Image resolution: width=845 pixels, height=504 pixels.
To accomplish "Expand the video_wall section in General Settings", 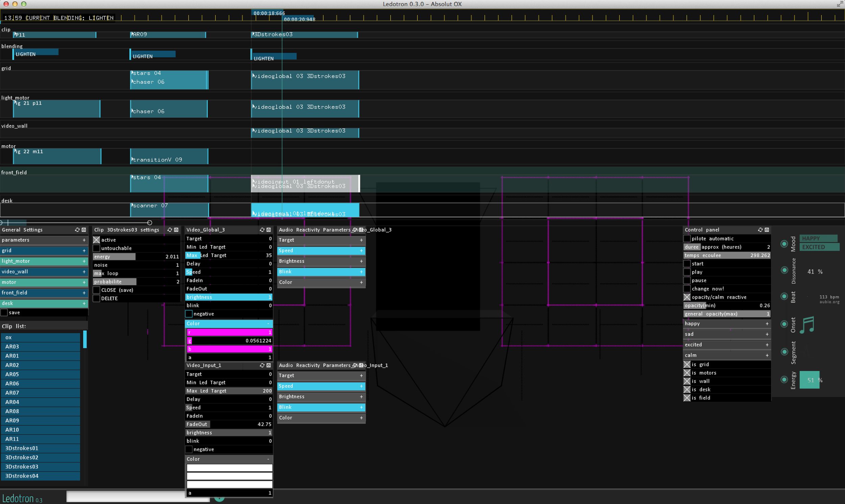I will click(44, 272).
